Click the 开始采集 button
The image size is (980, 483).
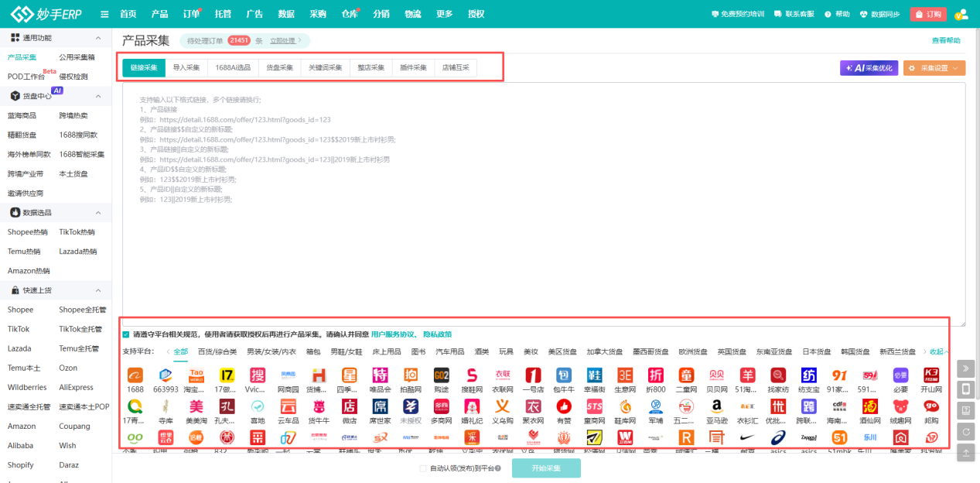click(546, 468)
